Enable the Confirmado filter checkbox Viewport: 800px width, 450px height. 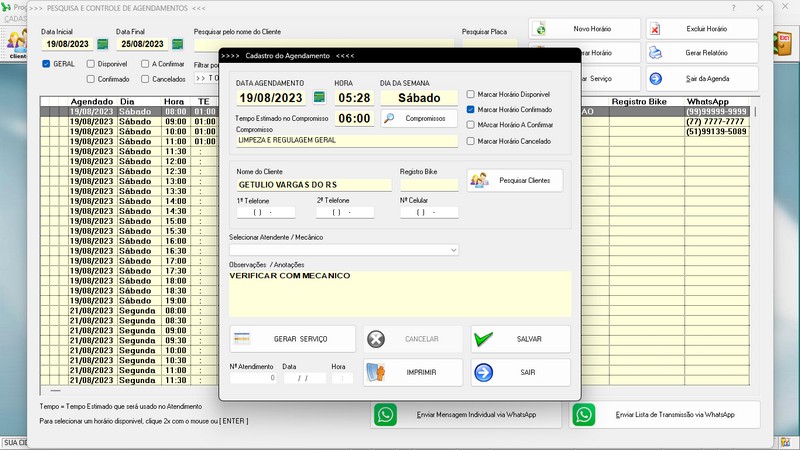(90, 79)
